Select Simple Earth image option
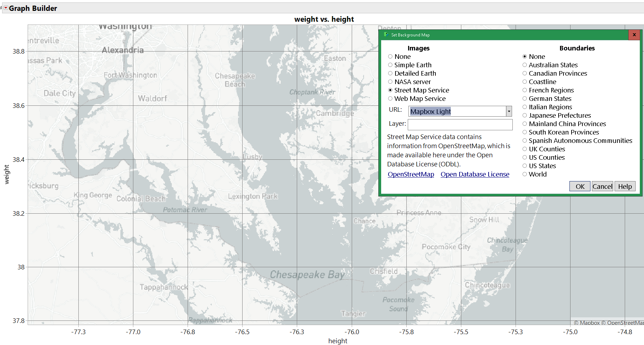644x345 pixels. click(x=390, y=65)
